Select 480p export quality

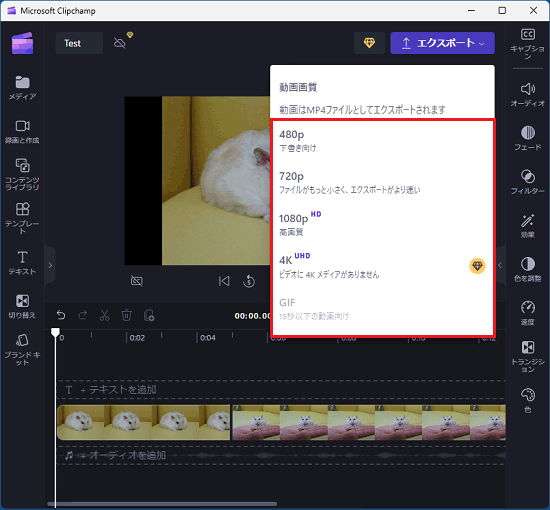tap(382, 141)
